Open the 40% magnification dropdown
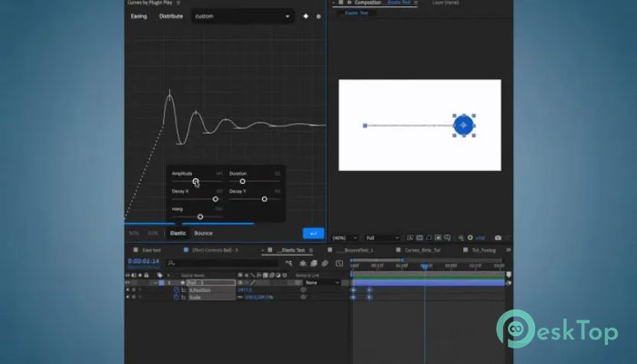The height and width of the screenshot is (364, 637). point(345,238)
